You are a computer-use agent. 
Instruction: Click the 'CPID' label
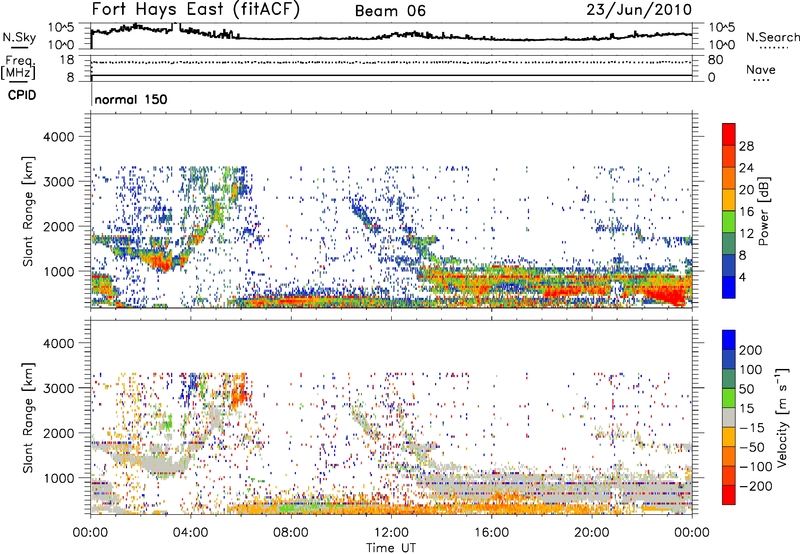point(22,95)
